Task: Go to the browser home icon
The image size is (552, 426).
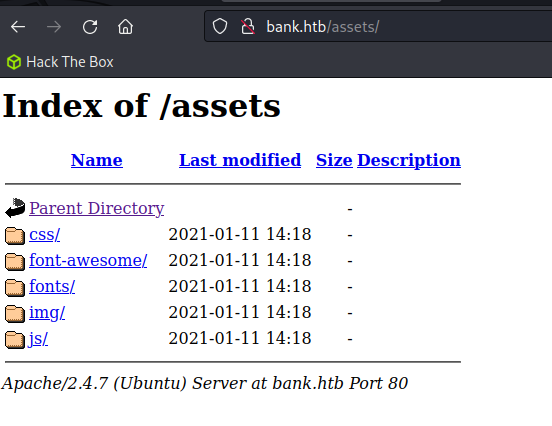Action: [125, 27]
